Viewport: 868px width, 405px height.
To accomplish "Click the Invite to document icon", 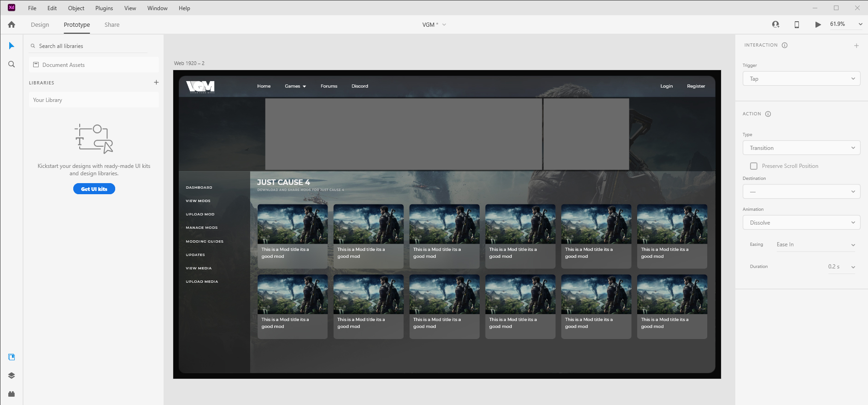I will pyautogui.click(x=775, y=24).
